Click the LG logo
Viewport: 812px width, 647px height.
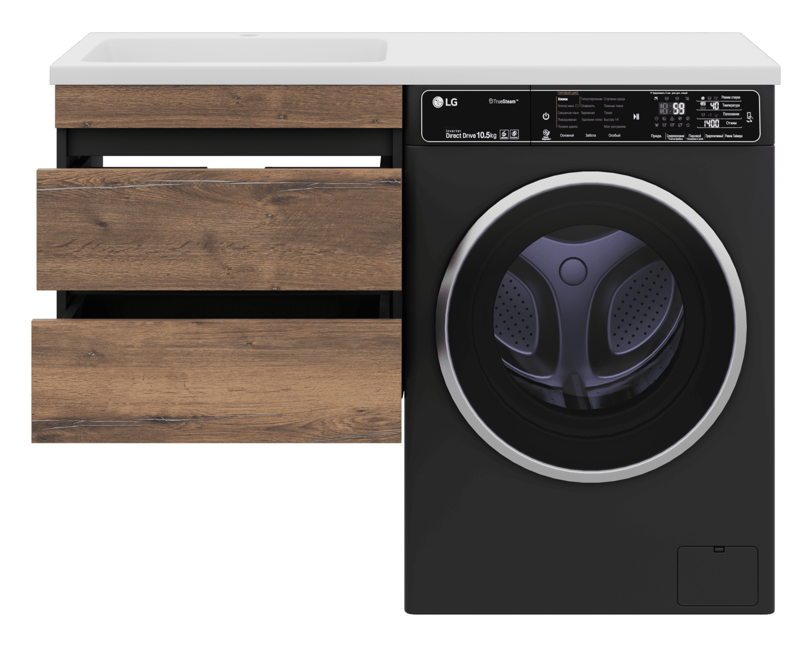click(445, 103)
